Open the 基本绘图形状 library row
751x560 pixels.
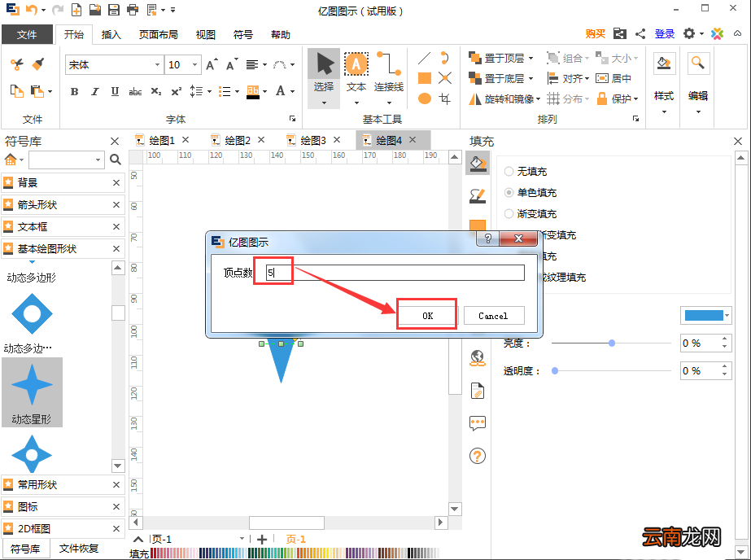(x=63, y=248)
